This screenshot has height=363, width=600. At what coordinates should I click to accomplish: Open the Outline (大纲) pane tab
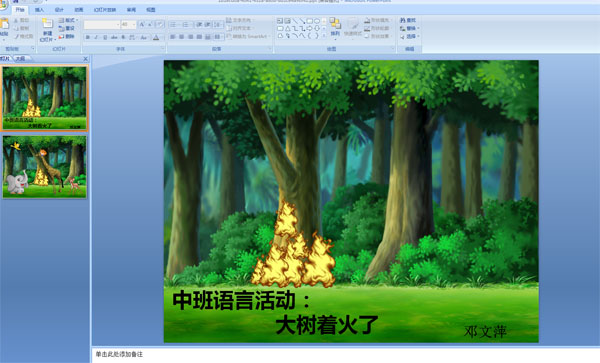(20, 59)
